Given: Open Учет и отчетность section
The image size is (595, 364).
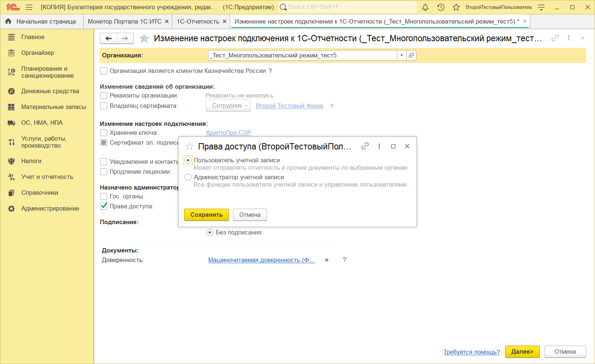Looking at the screenshot, I should point(47,177).
